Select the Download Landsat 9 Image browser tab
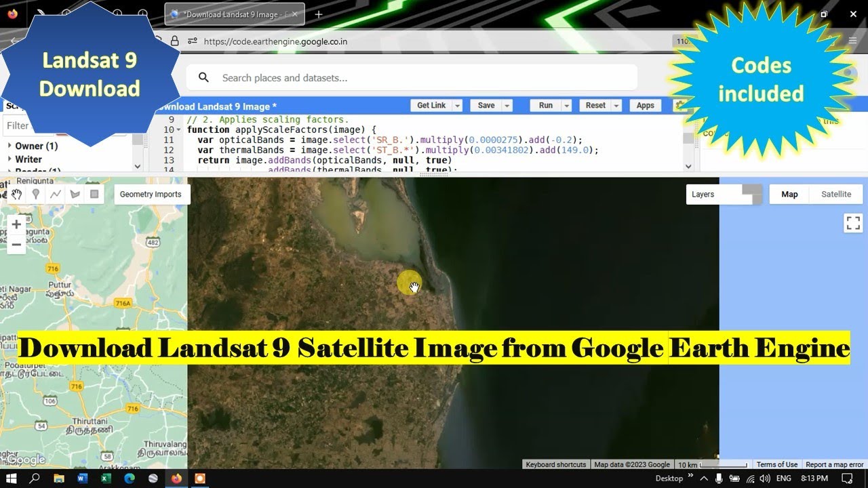 (235, 14)
